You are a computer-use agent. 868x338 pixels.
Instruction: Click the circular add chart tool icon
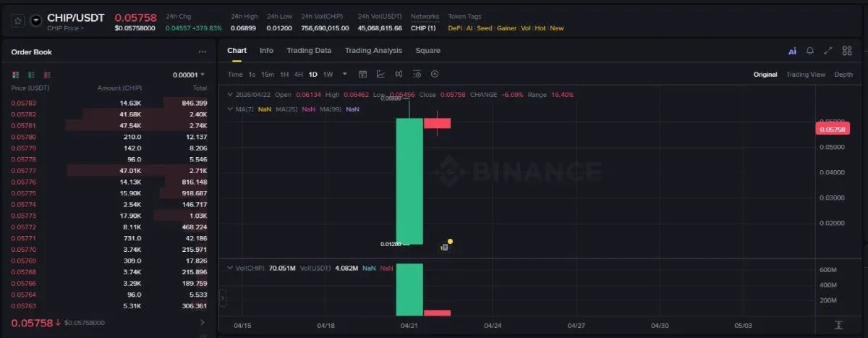(x=435, y=74)
